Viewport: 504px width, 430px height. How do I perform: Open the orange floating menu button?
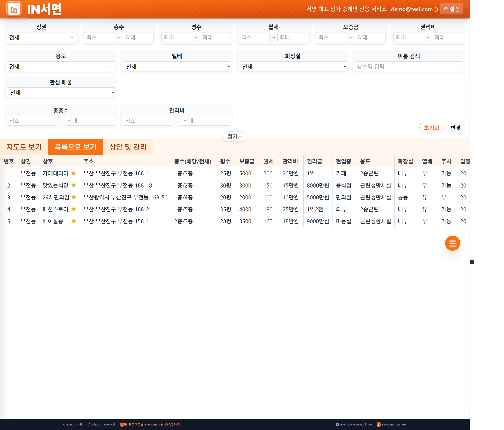[x=452, y=243]
